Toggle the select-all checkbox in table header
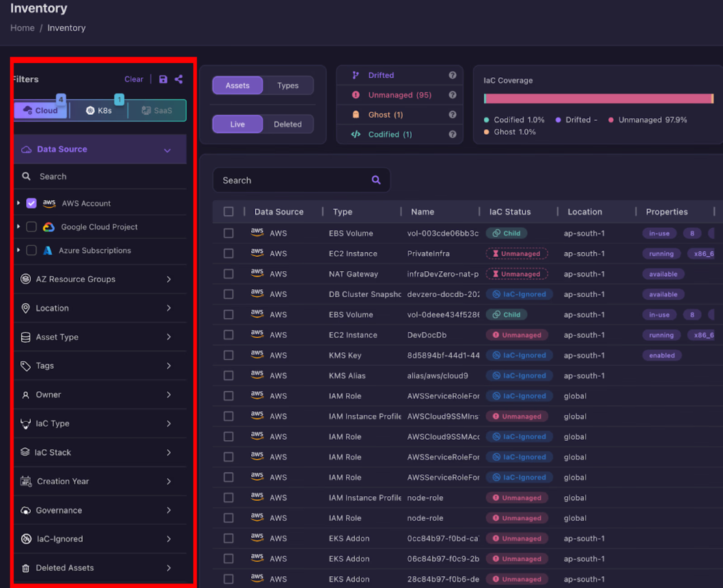 229,212
